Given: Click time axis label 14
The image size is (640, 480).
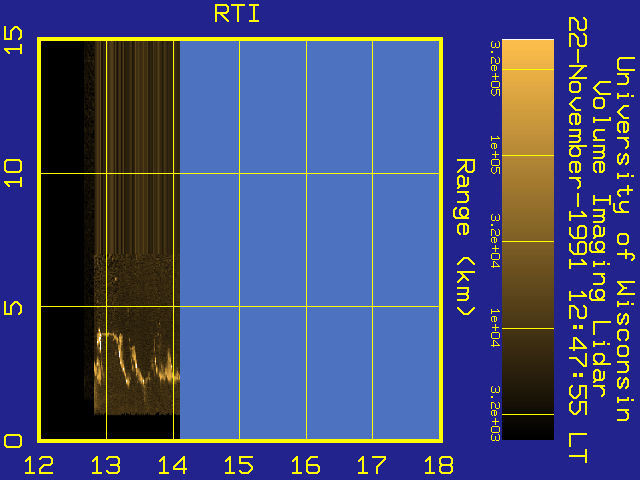Looking at the screenshot, I should coord(172,465).
